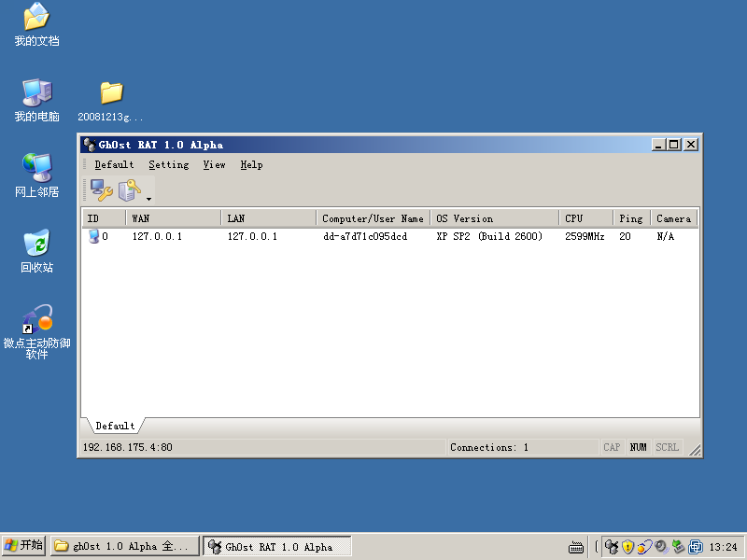Click the Gh0st RAT tray icon

coord(612,547)
